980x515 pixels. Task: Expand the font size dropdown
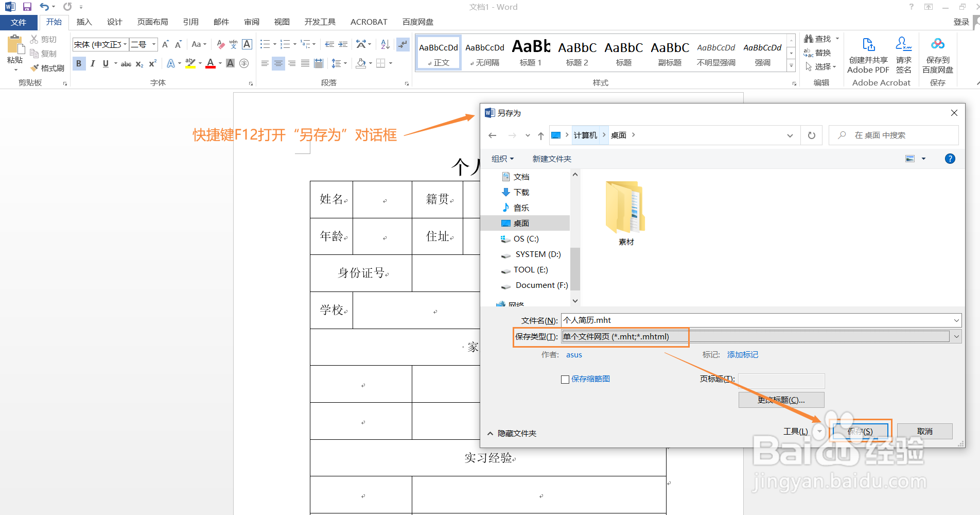tap(153, 44)
